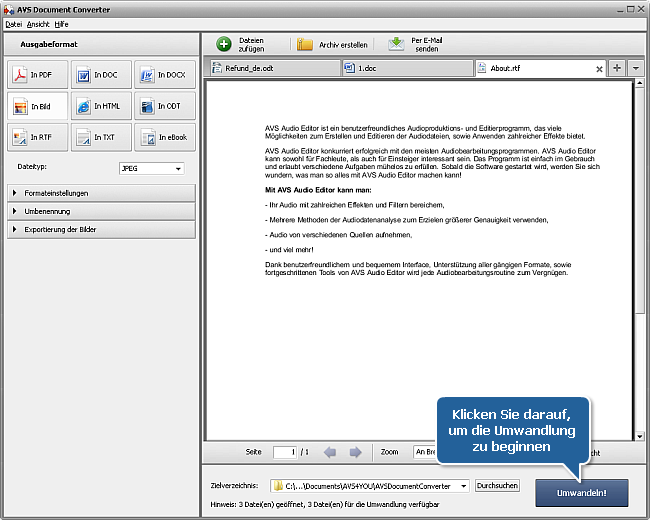Open the Zoom An Breite dropdown

point(425,452)
